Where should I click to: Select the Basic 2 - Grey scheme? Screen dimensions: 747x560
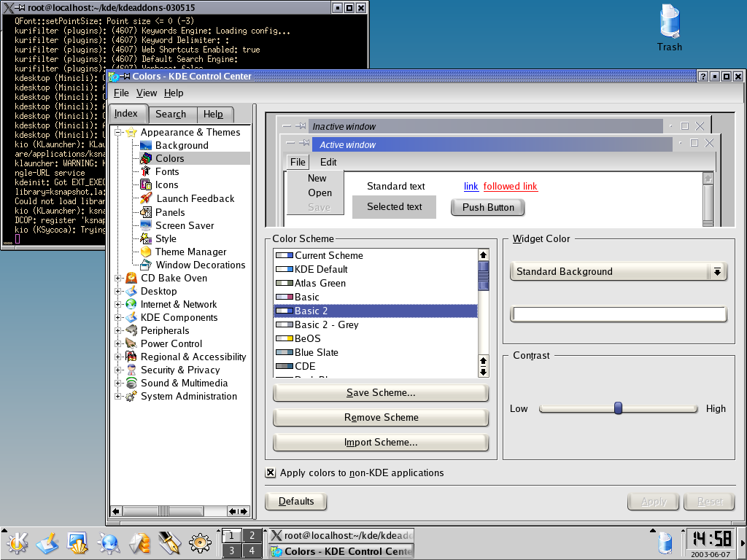click(x=376, y=324)
